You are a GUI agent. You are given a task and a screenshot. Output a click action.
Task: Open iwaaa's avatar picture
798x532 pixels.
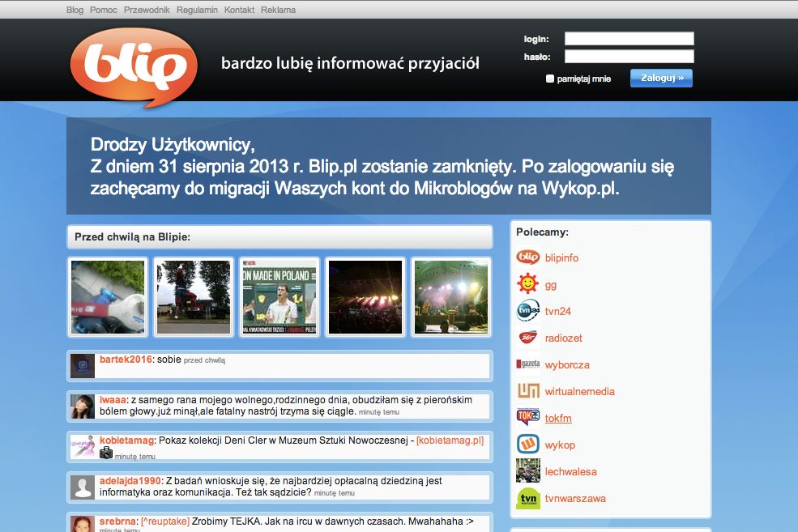(x=83, y=406)
